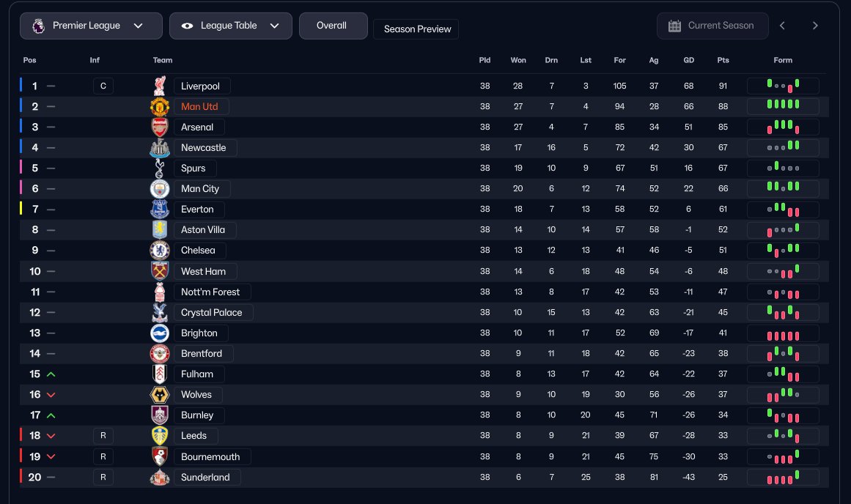Image resolution: width=851 pixels, height=504 pixels.
Task: Open the Everton team name link
Action: click(197, 210)
